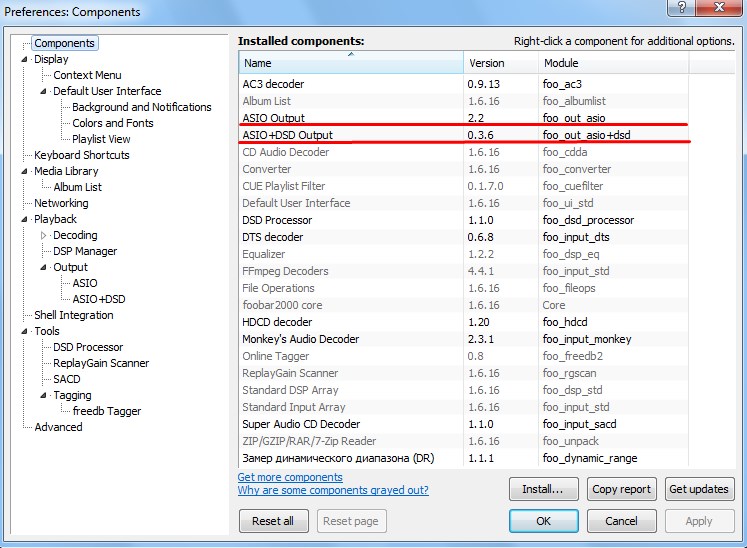Click the Install... button
Screen dimensions: 747x548
[x=544, y=489]
